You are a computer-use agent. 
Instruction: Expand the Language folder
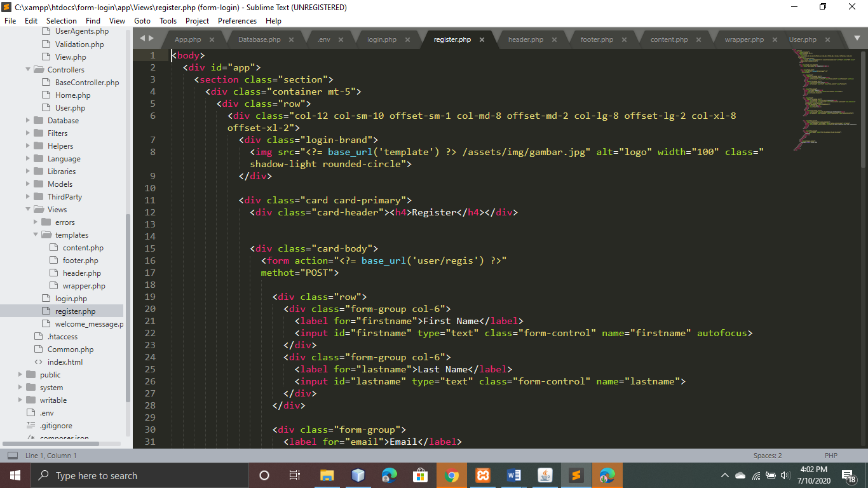click(28, 159)
